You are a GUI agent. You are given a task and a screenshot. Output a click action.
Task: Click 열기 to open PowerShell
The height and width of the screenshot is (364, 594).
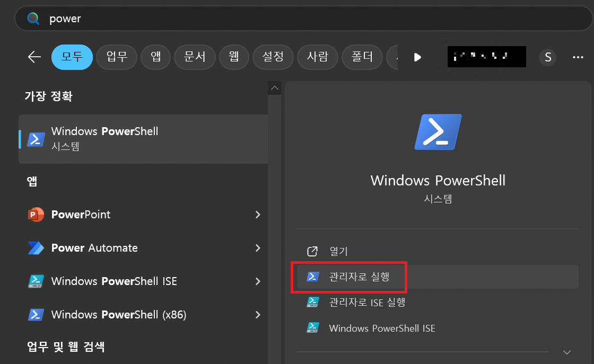pyautogui.click(x=438, y=251)
